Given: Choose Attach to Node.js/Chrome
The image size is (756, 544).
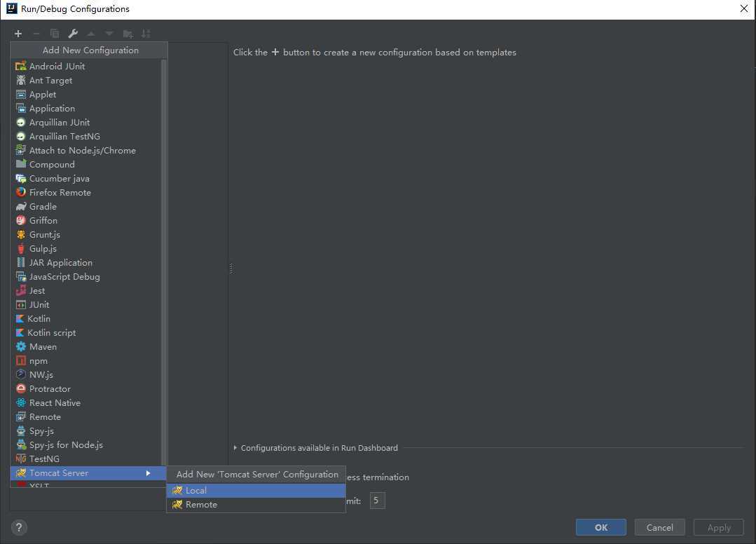Looking at the screenshot, I should tap(85, 150).
